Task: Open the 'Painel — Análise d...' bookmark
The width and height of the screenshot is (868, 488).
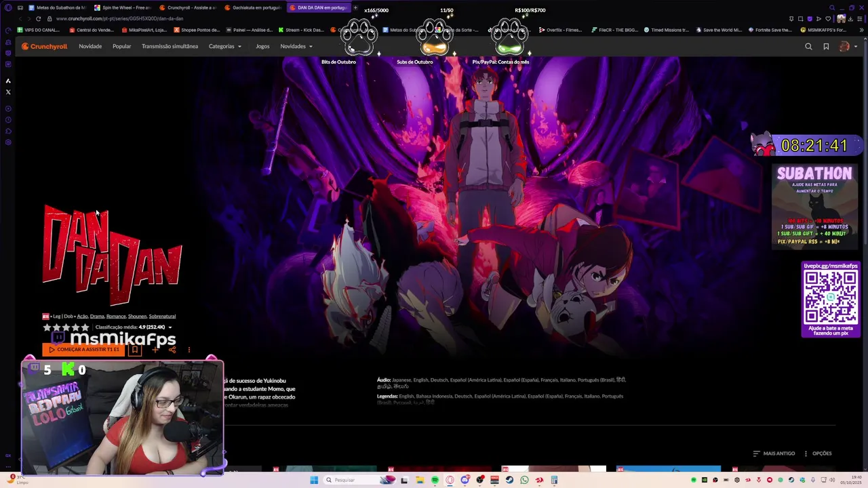Action: pyautogui.click(x=249, y=30)
